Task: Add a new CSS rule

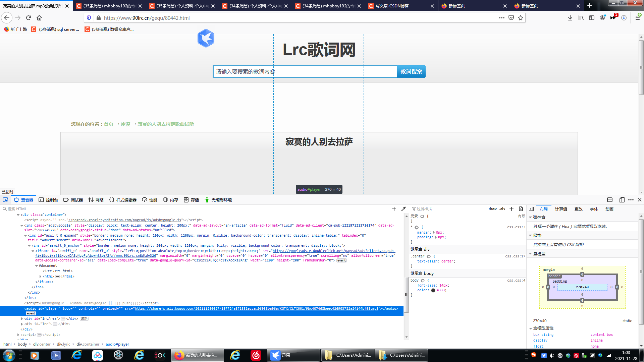Action: [x=512, y=209]
